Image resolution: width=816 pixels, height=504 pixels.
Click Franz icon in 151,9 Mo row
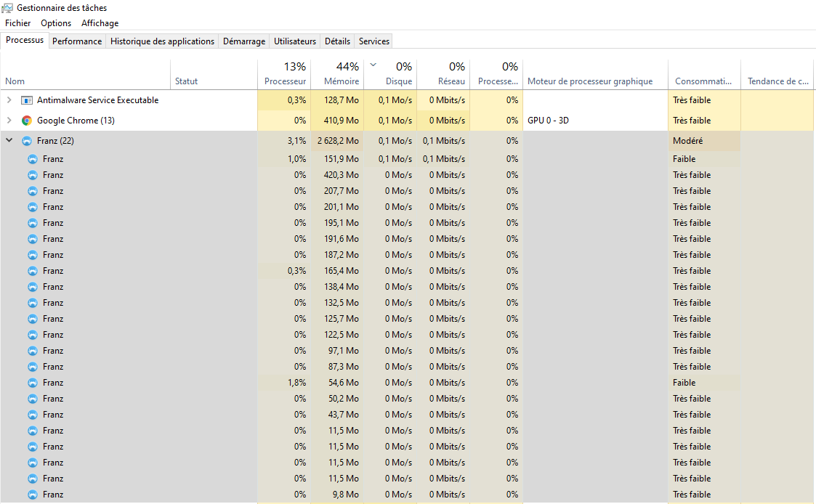point(32,158)
